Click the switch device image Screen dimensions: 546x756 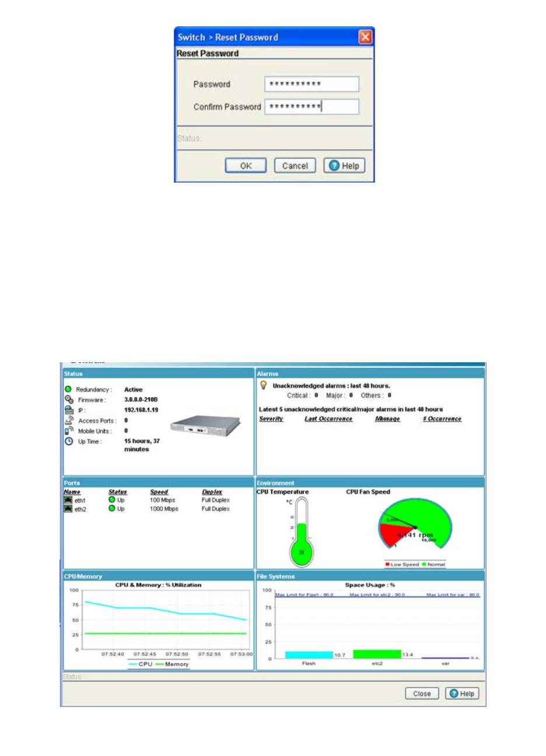(x=205, y=428)
